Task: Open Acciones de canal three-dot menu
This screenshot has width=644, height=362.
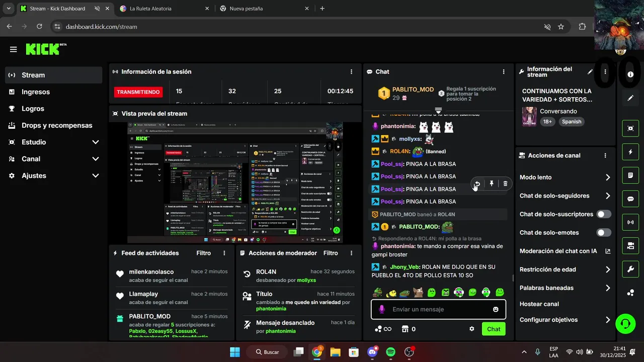Action: pos(605,156)
